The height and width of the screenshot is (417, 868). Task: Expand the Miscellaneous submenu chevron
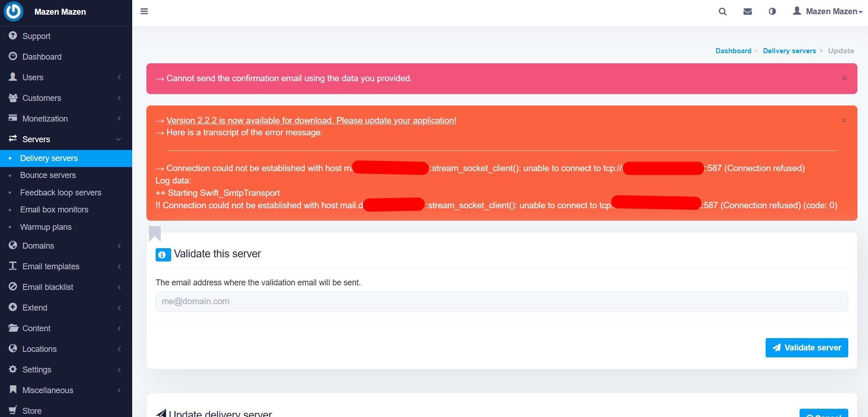pyautogui.click(x=119, y=390)
